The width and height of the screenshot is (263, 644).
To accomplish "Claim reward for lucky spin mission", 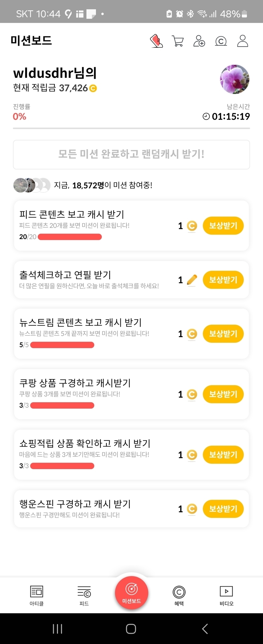I will point(223,509).
